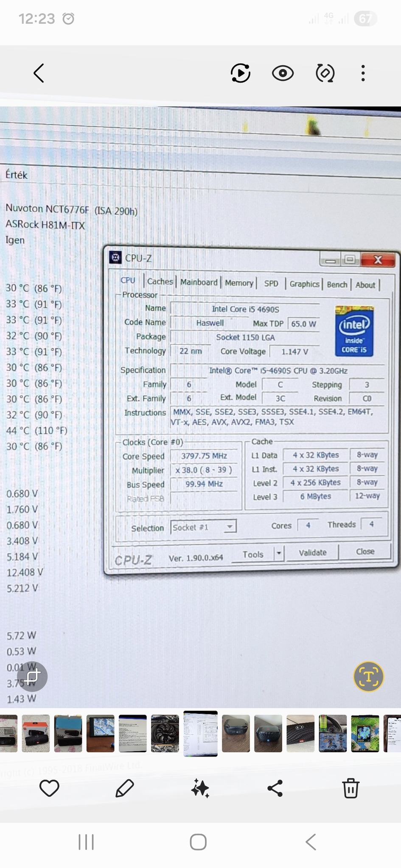Screen dimensions: 401x868
Task: Open the pencil edit tool
Action: [x=125, y=788]
